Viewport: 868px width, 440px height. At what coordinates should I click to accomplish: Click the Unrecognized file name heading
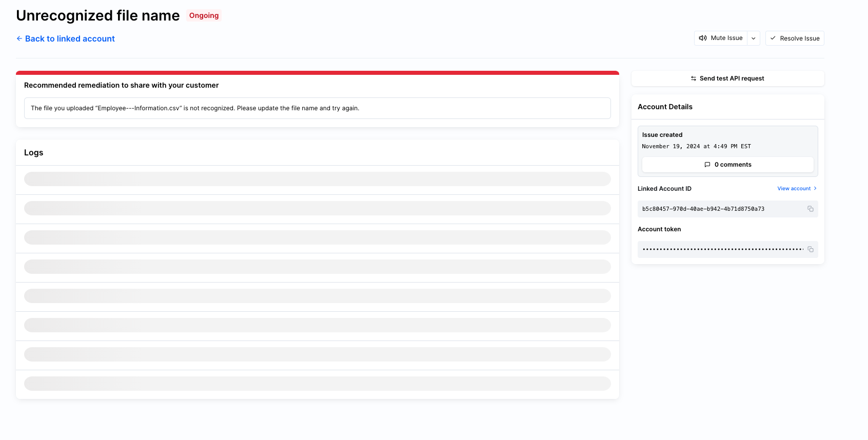click(98, 15)
